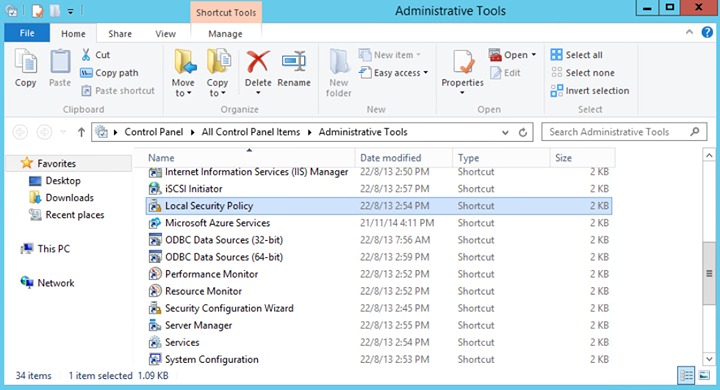Click Select none in ribbon
Screen dimensions: 720x390
coord(582,73)
